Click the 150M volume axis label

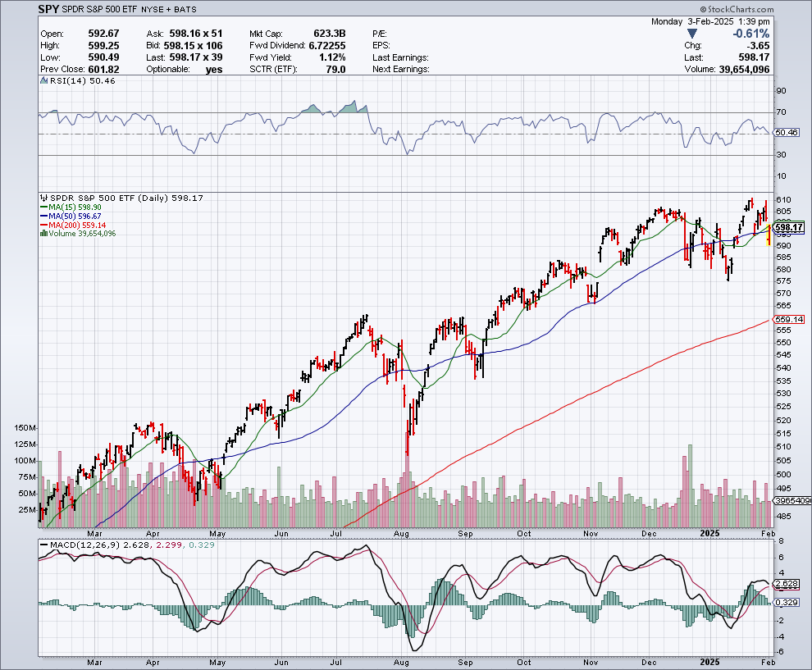pos(25,428)
